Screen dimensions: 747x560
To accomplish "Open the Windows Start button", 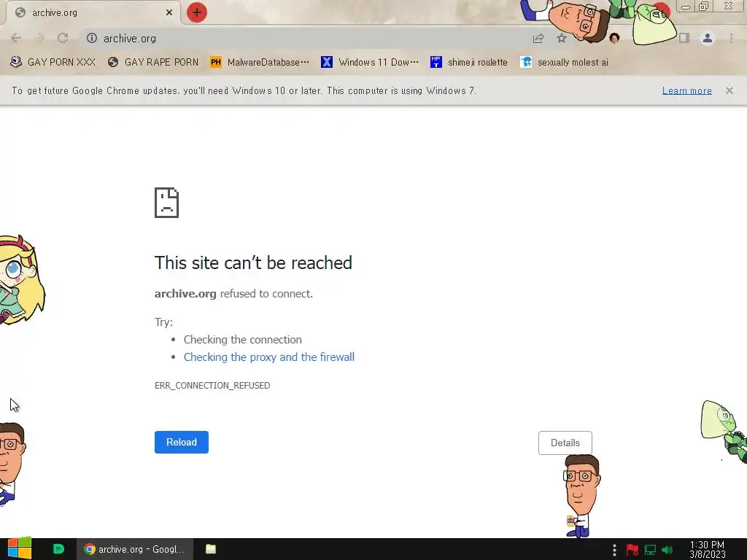I will pyautogui.click(x=20, y=548).
